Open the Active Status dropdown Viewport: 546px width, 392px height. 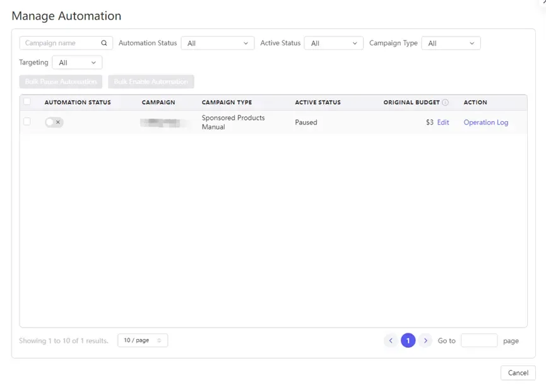333,43
